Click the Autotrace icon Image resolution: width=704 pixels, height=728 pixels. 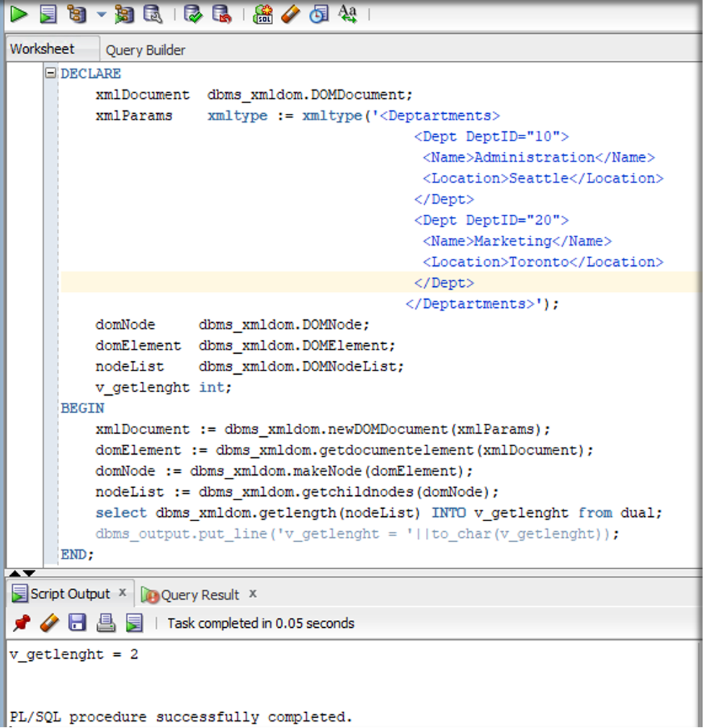pos(125,14)
